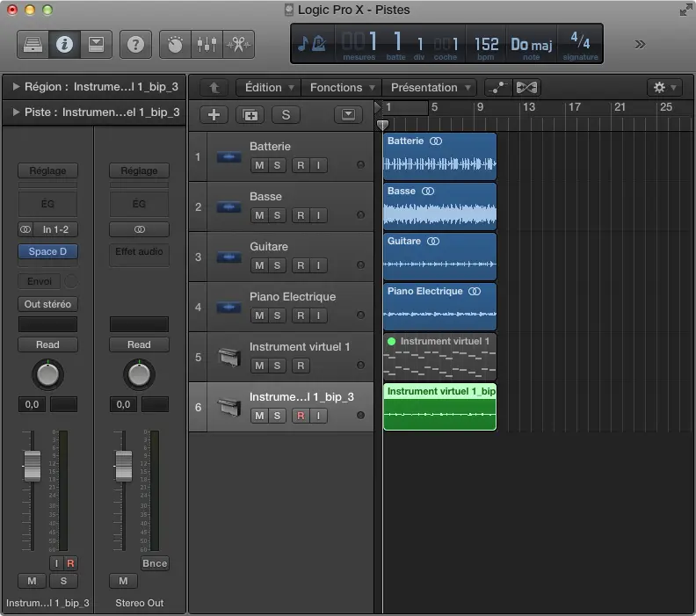696x616 pixels.
Task: Open the gear settings dropdown
Action: [663, 88]
